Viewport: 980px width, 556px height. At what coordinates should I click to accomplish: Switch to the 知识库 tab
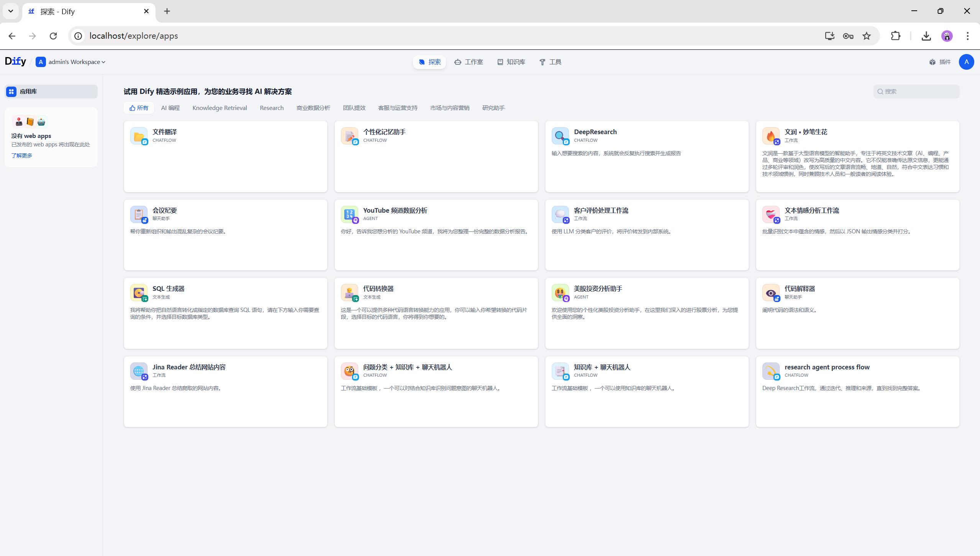(x=511, y=62)
